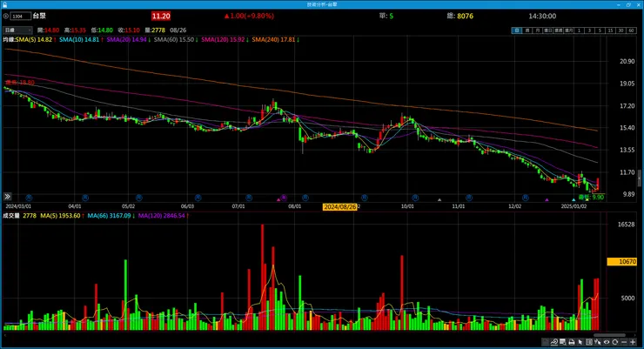Click the month marker nearest 05/02
644x349 pixels.
click(x=139, y=198)
